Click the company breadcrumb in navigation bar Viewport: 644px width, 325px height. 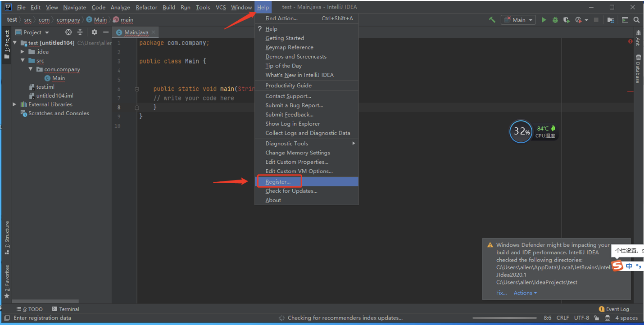(x=68, y=20)
